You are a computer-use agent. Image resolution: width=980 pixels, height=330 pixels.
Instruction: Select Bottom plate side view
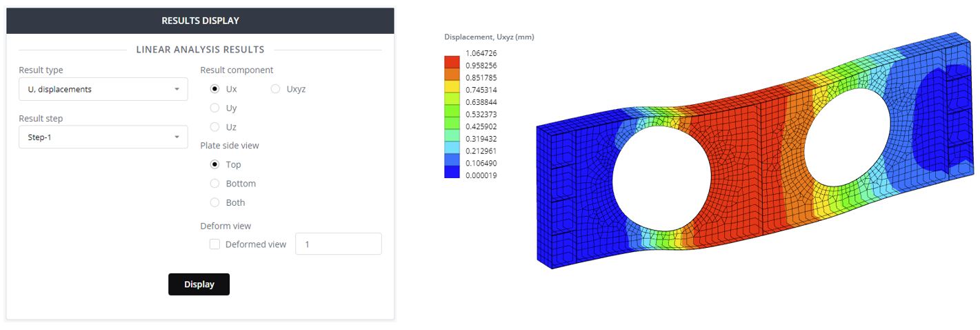coord(214,184)
